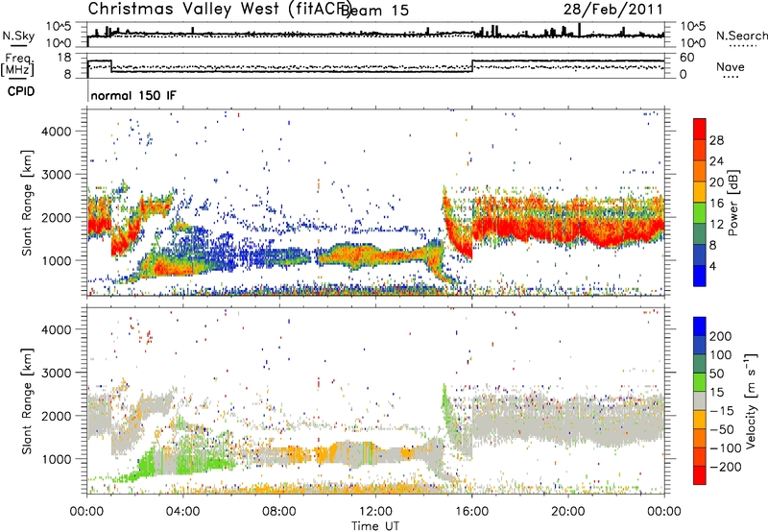The height and width of the screenshot is (532, 768).
Task: Click the velocity colorbar '-100' tick label
Action: click(726, 447)
